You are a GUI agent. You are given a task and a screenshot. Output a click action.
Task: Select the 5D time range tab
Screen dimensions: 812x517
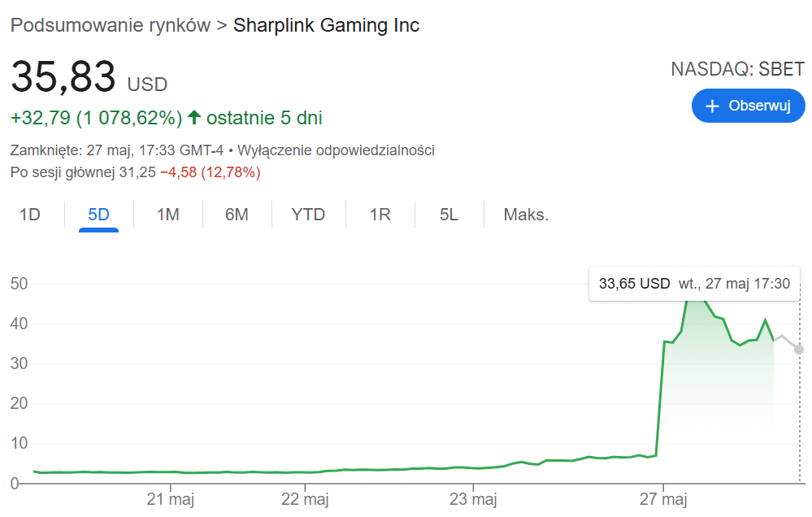[x=98, y=215]
